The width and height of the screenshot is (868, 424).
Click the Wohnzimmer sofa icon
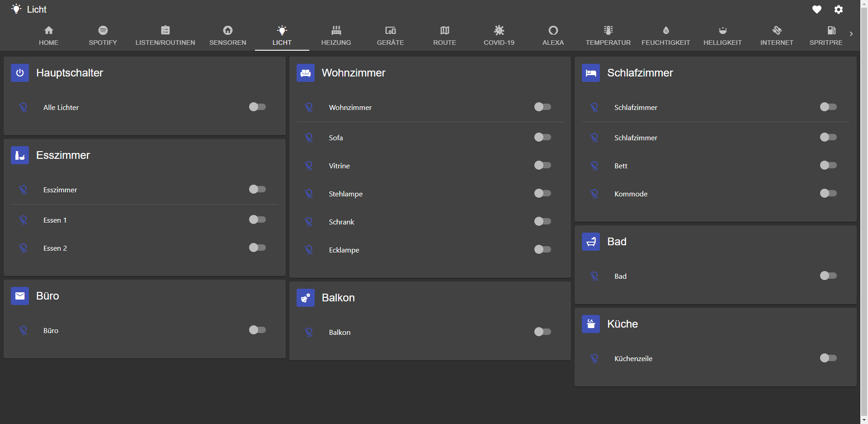click(306, 73)
